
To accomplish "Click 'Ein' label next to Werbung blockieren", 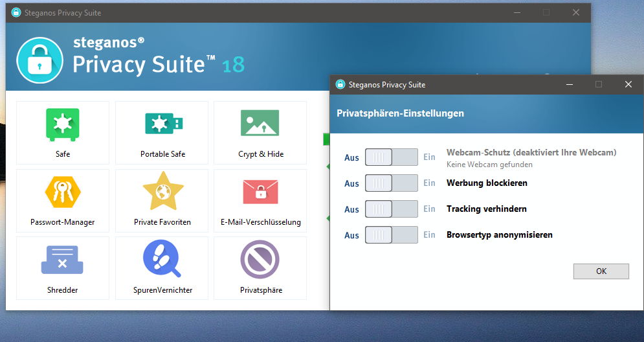I will [x=429, y=183].
